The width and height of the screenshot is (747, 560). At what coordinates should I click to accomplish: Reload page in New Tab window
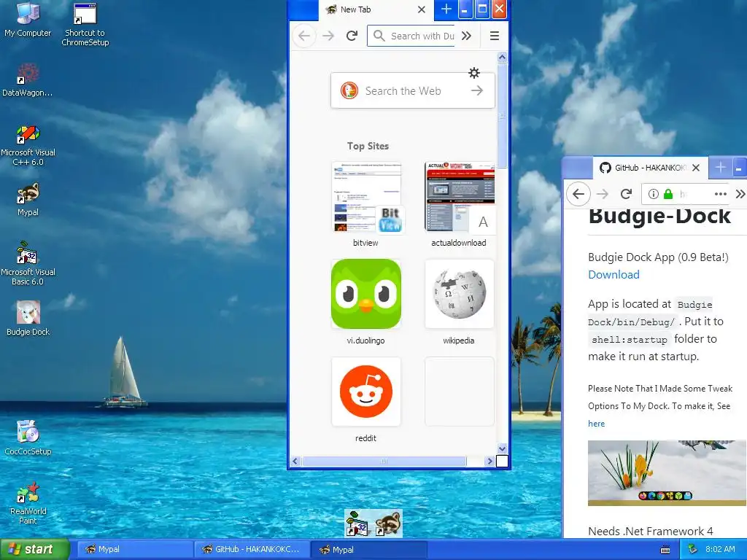pos(352,36)
